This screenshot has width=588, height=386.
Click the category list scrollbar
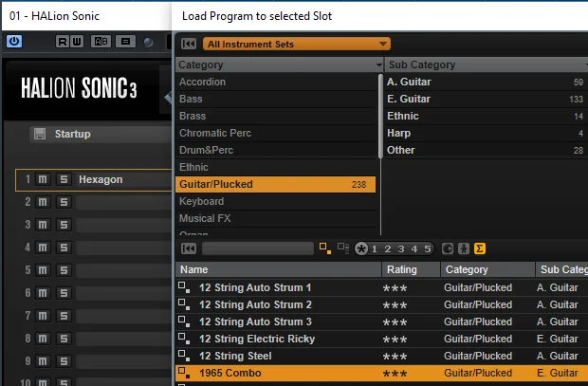(x=380, y=117)
